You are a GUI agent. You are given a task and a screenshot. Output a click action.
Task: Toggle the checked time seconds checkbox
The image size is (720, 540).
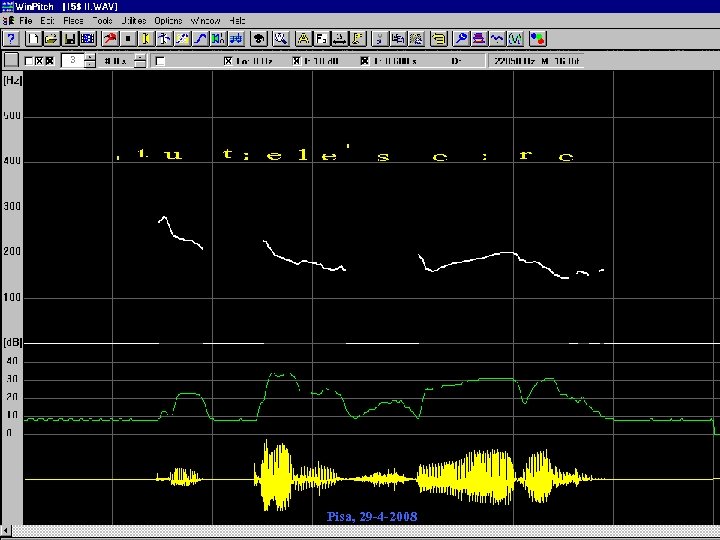[x=365, y=61]
